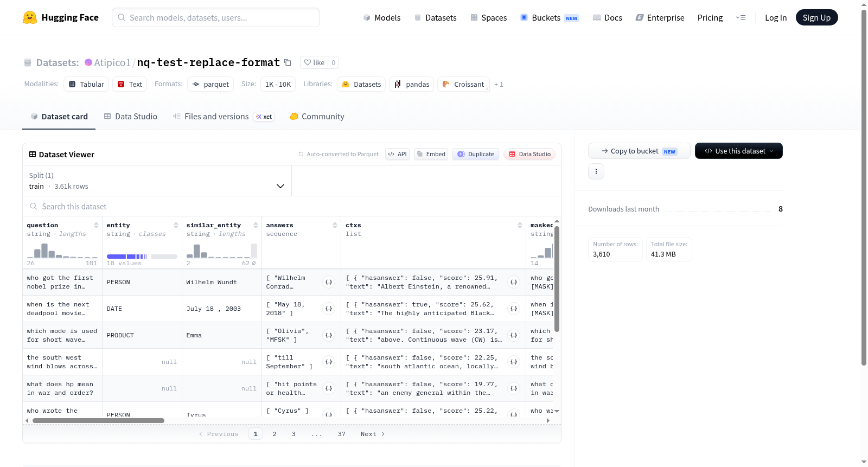Show the +1 more libraries
This screenshot has width=868, height=467.
(499, 84)
